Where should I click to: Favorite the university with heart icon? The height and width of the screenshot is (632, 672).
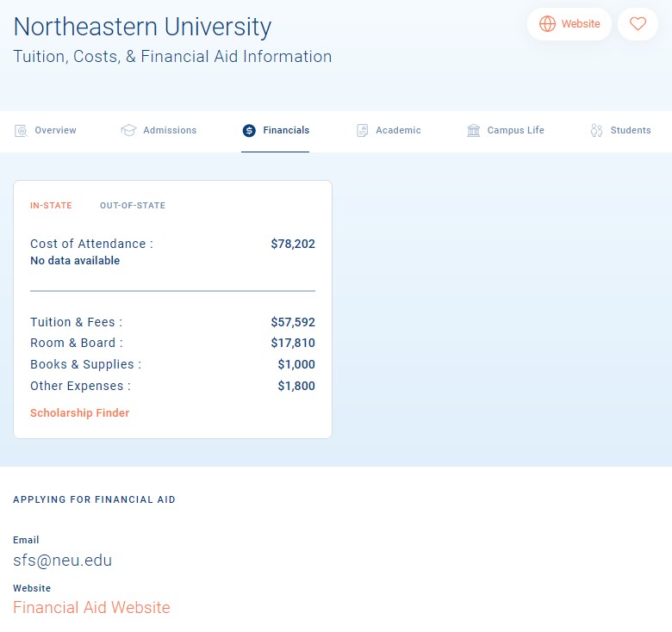tap(638, 24)
